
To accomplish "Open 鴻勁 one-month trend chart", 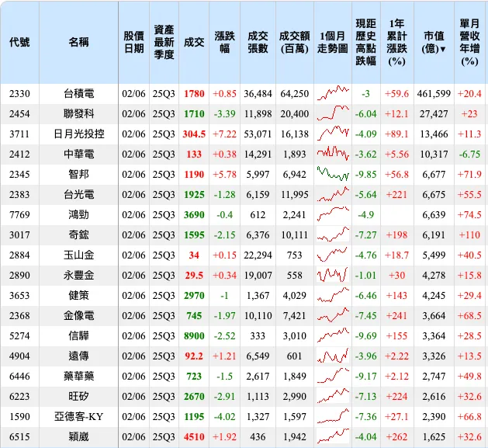I will [333, 214].
